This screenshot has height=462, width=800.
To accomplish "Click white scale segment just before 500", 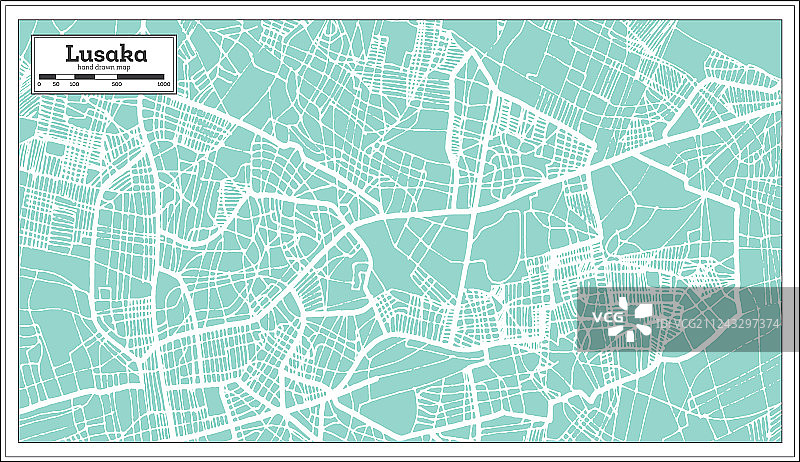I will (x=106, y=77).
